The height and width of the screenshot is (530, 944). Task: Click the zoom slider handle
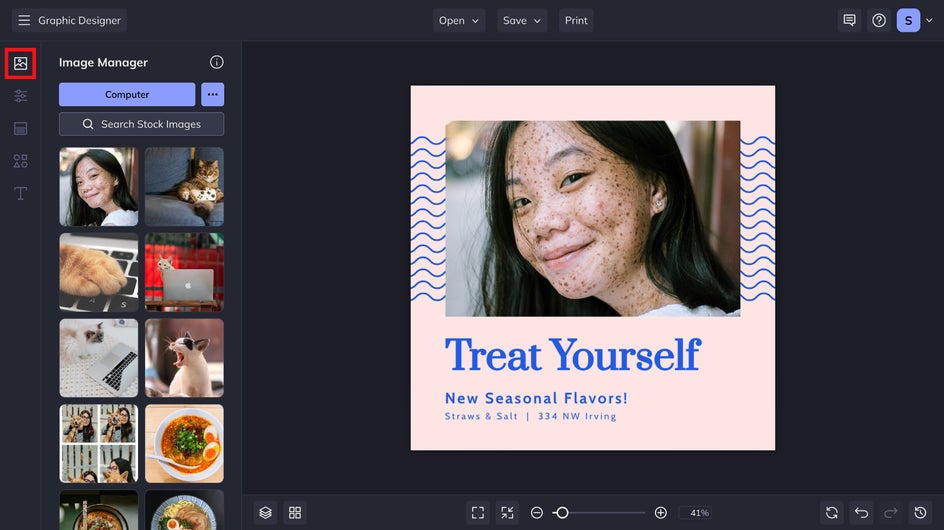coord(562,513)
